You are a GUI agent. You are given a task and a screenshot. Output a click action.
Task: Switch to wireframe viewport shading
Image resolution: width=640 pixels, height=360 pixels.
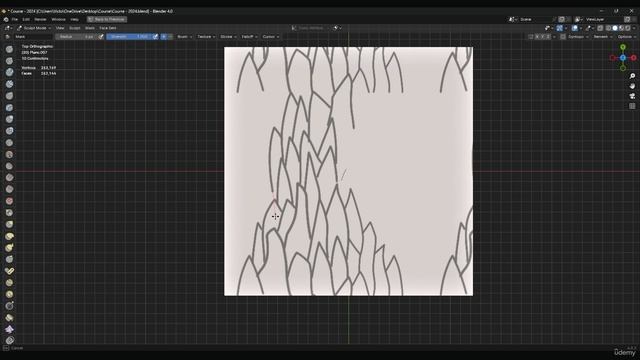[x=608, y=28]
